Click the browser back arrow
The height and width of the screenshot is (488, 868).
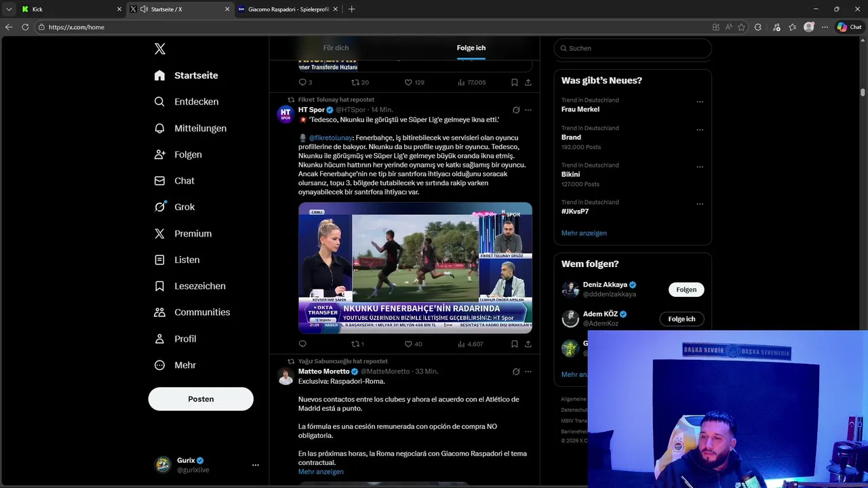click(x=9, y=27)
